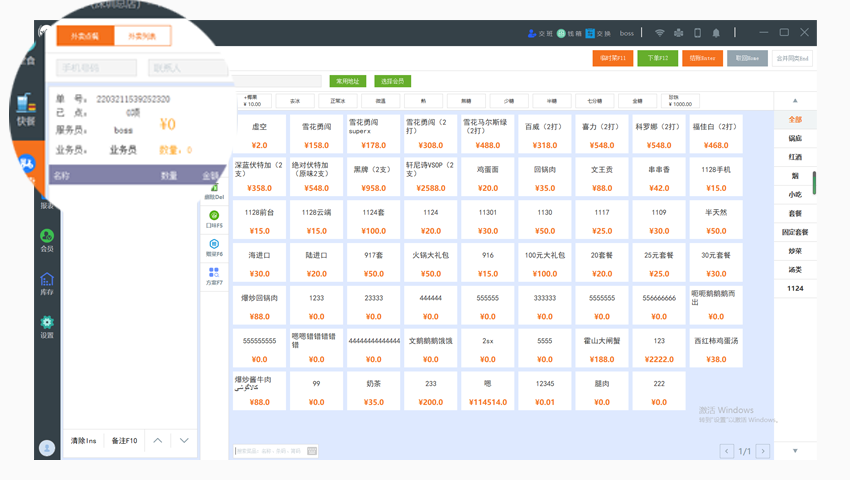Click the green 下单F12 order button

coord(658,58)
